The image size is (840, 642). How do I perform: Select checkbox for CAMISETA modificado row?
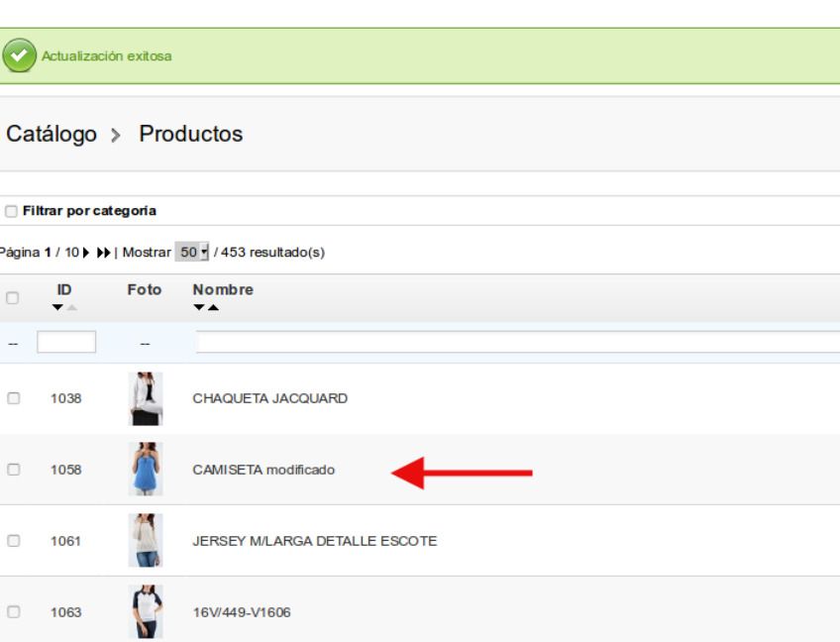click(x=14, y=470)
